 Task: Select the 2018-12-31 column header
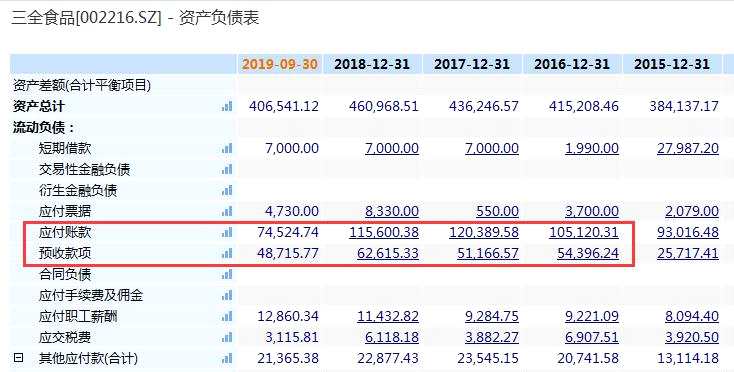coord(372,64)
